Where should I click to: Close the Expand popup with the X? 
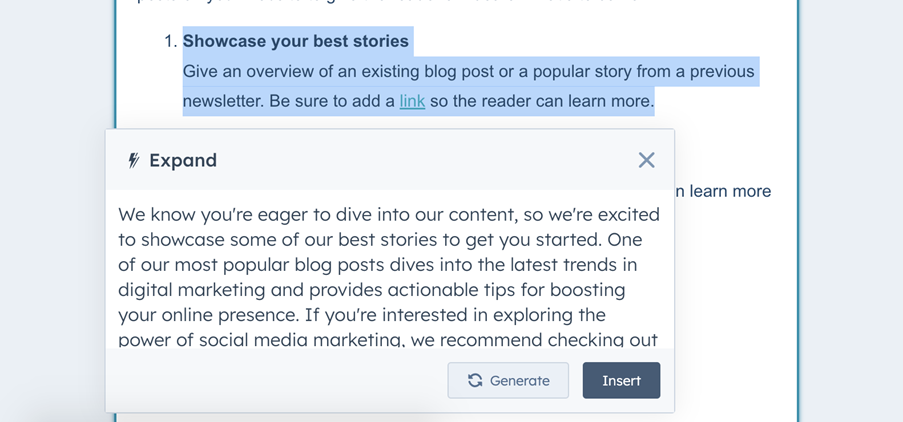(646, 160)
